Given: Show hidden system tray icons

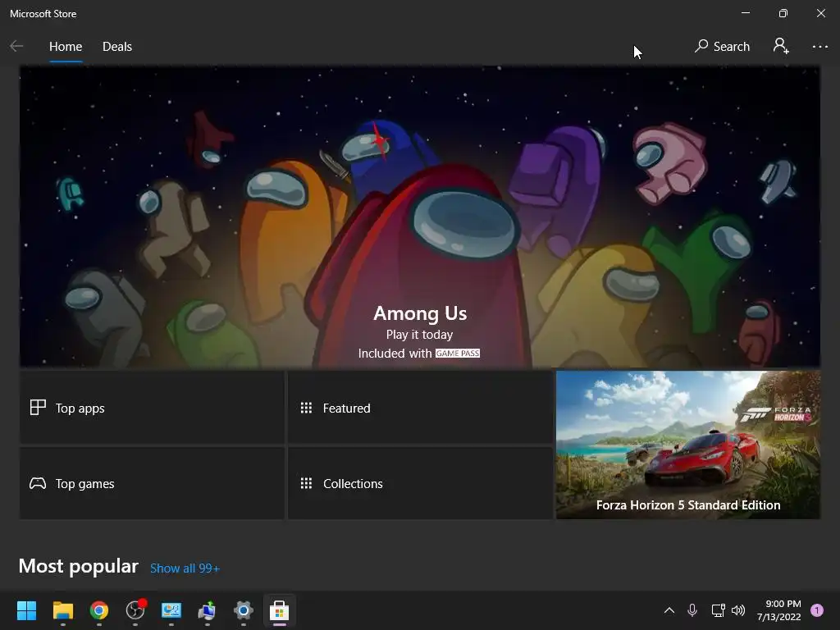Looking at the screenshot, I should click(x=669, y=610).
